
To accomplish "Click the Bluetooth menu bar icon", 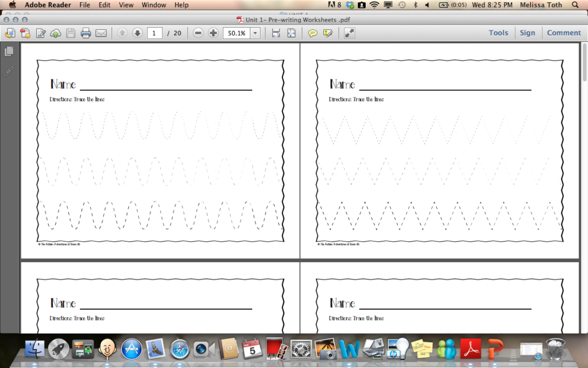I will pos(415,5).
